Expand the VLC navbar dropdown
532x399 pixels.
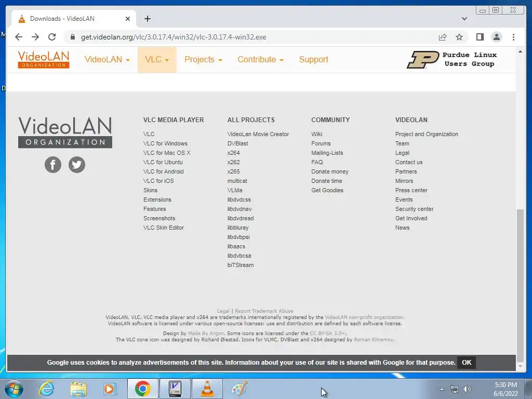pos(157,59)
